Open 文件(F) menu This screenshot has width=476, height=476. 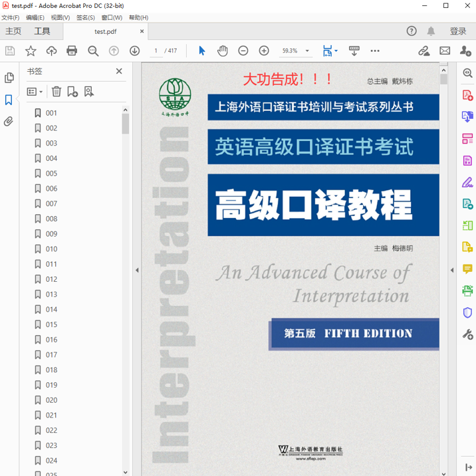[11, 17]
